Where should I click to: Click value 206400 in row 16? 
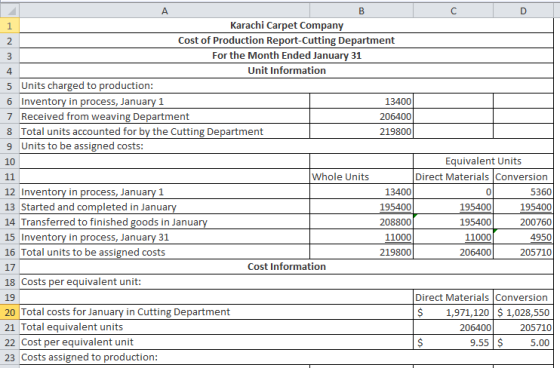(x=453, y=252)
